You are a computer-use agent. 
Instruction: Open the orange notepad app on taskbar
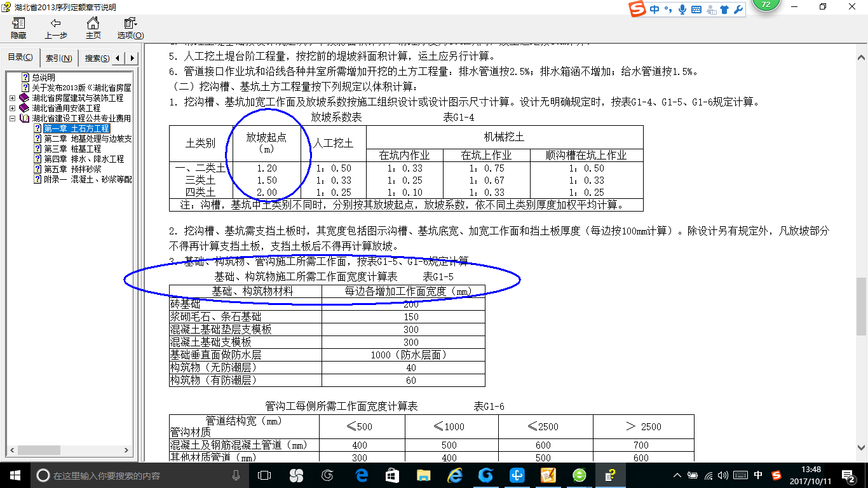tap(548, 475)
